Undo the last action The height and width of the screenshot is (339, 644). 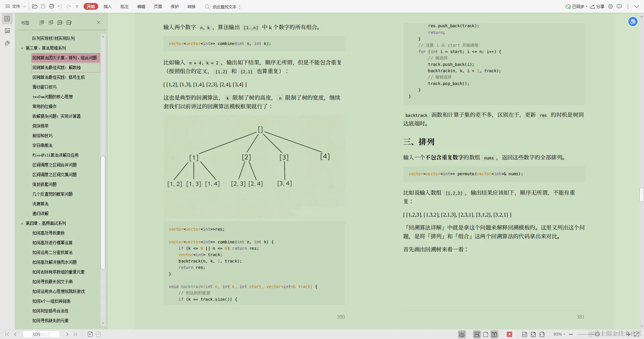tap(60, 6)
